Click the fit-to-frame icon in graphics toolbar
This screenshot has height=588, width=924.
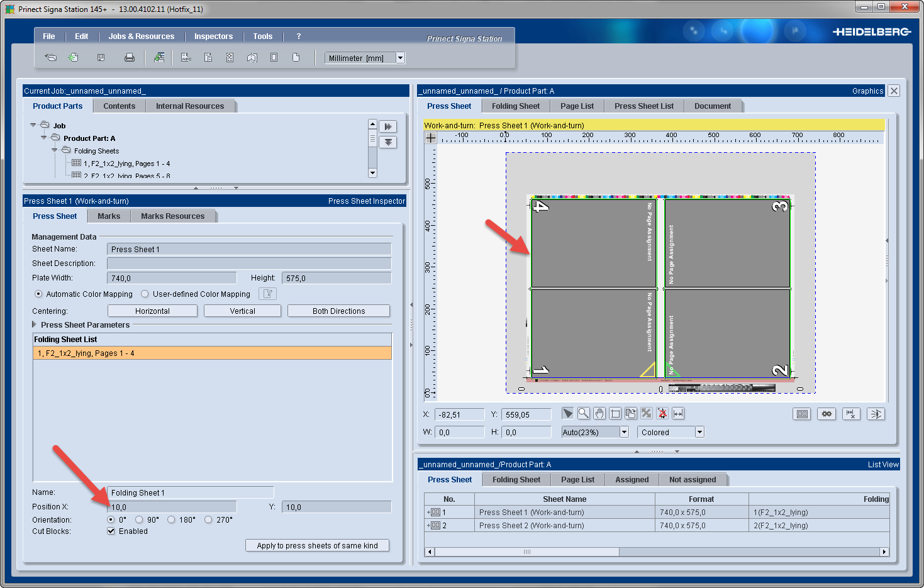click(615, 413)
